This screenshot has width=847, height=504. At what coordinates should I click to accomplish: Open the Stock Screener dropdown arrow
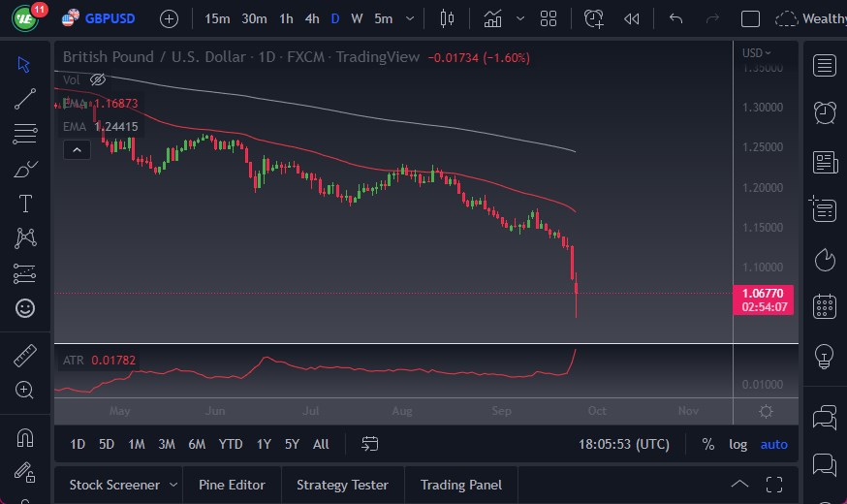173,485
